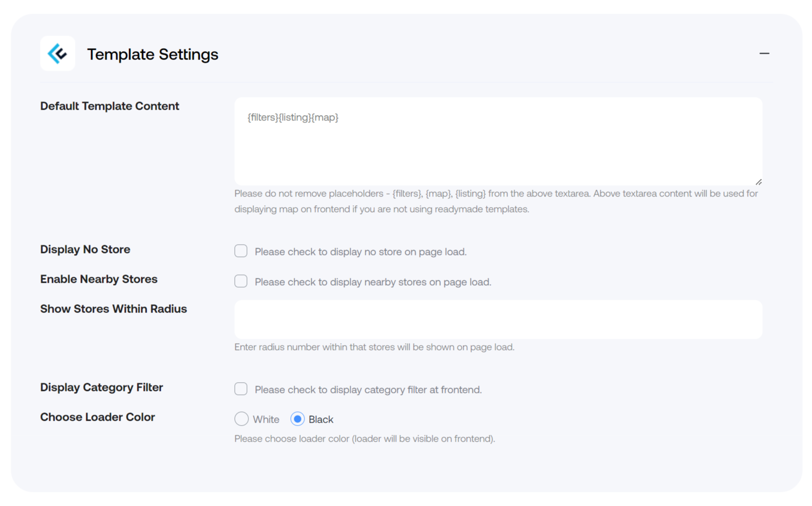Click the Show Stores Within Radius input
This screenshot has width=812, height=506.
click(x=498, y=319)
